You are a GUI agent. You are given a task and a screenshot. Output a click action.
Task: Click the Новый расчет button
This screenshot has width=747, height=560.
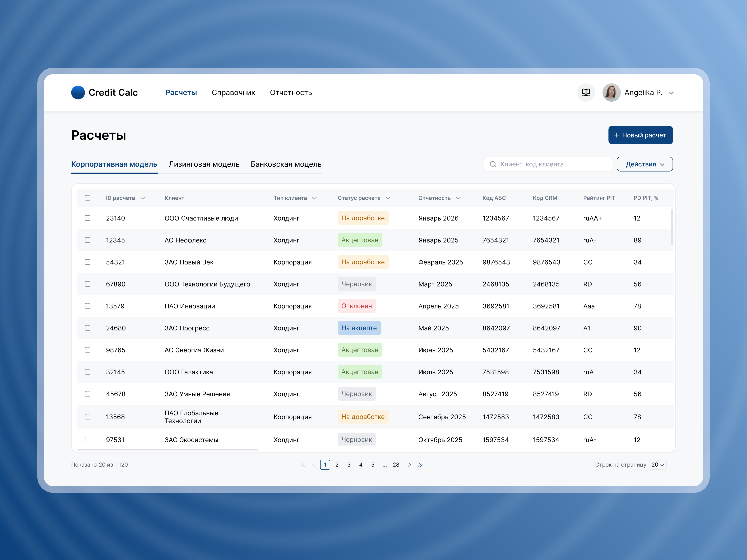[x=641, y=135]
